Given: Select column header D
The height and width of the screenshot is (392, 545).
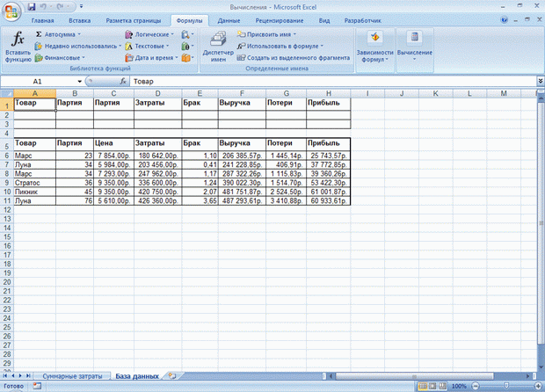Looking at the screenshot, I should (x=158, y=93).
